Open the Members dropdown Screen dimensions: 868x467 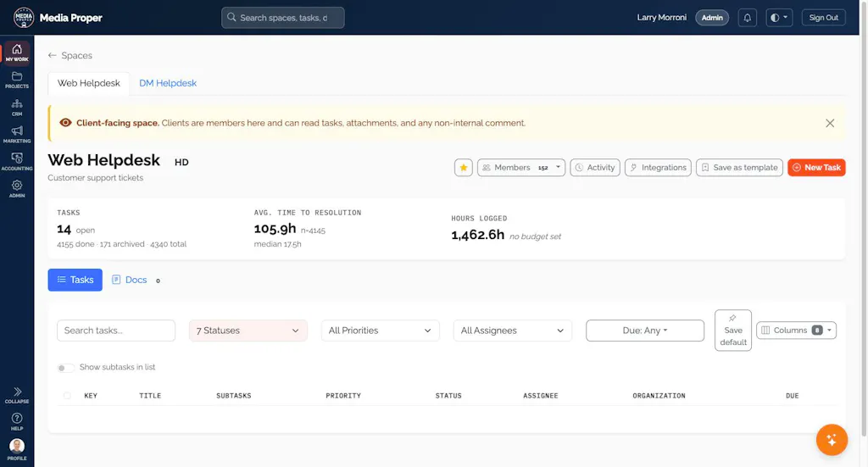click(x=521, y=168)
